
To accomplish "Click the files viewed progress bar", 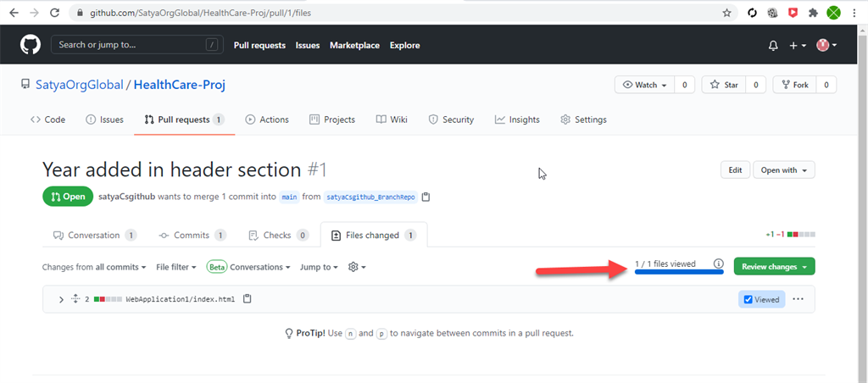I will pyautogui.click(x=679, y=272).
